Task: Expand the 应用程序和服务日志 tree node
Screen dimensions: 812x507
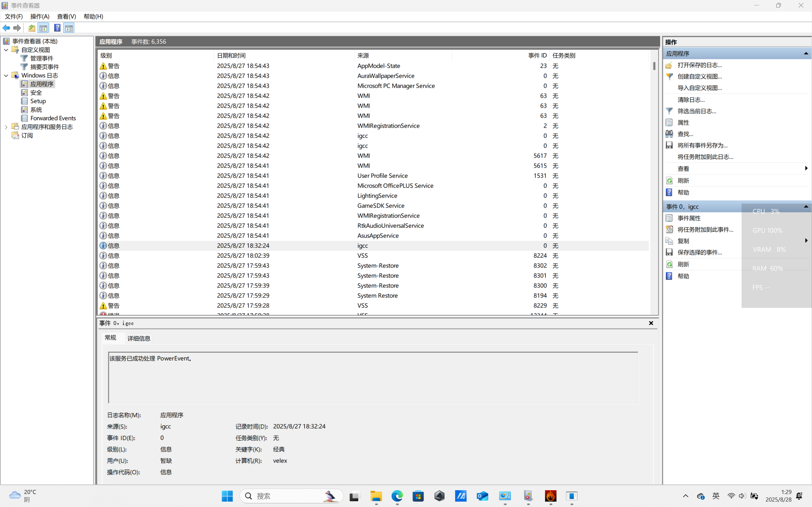Action: click(6, 127)
